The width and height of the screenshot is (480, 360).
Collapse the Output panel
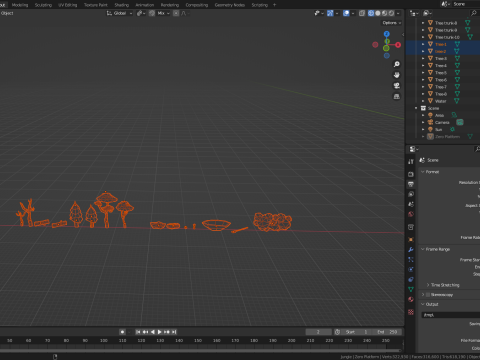[x=423, y=304]
